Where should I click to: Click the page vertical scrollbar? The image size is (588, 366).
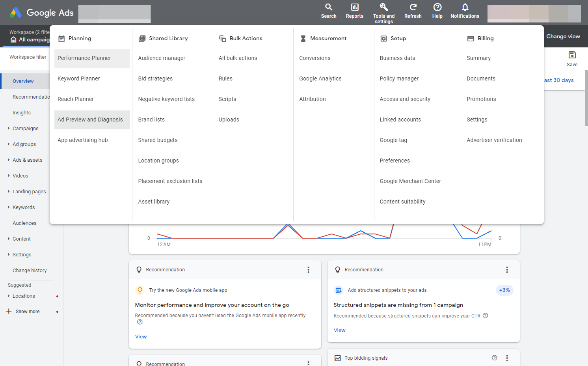point(586,98)
